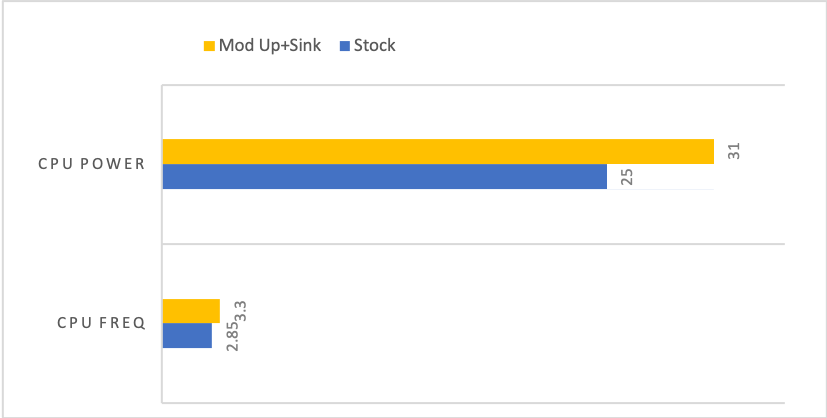Select the blue CPU POWER bar

click(x=384, y=176)
